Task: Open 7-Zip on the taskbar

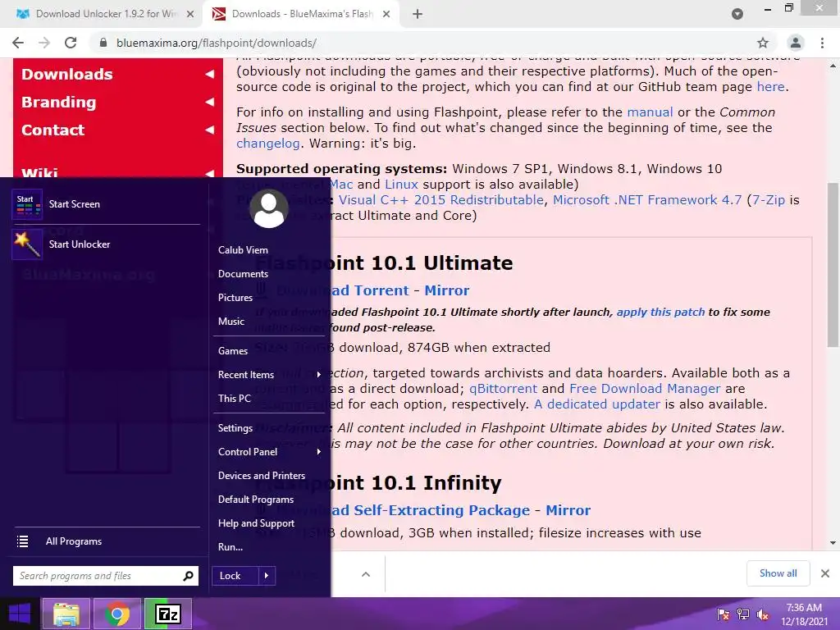Action: (167, 614)
